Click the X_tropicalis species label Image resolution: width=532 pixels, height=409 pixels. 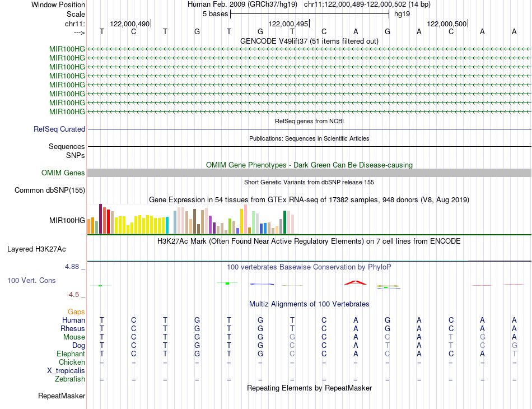point(66,371)
